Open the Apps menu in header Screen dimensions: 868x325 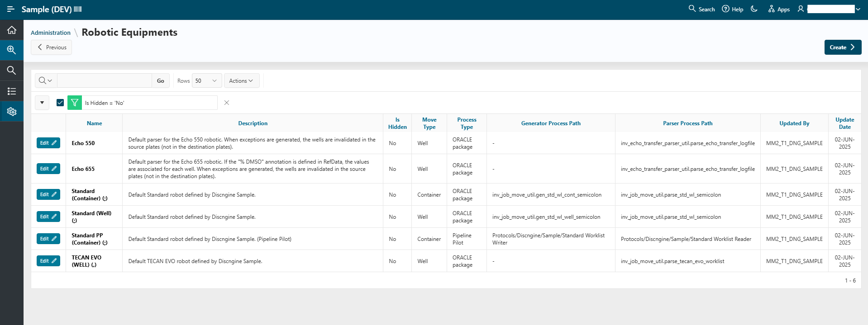tap(779, 9)
